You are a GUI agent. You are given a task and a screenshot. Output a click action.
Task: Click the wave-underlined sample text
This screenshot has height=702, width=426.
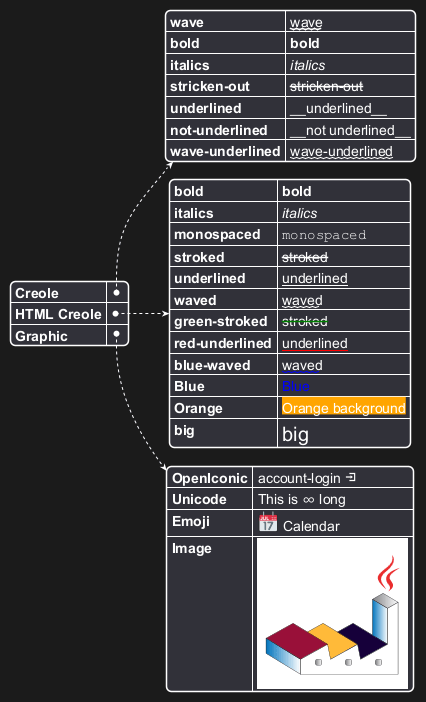click(x=341, y=151)
